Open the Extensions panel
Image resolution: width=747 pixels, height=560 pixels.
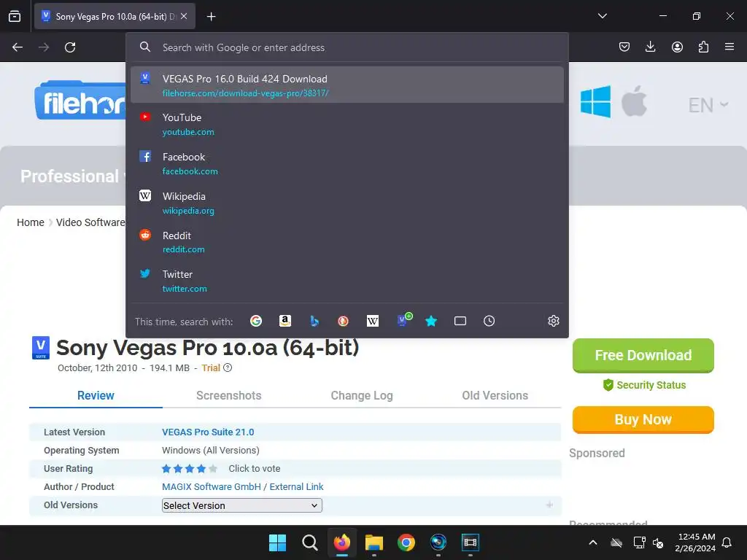703,47
